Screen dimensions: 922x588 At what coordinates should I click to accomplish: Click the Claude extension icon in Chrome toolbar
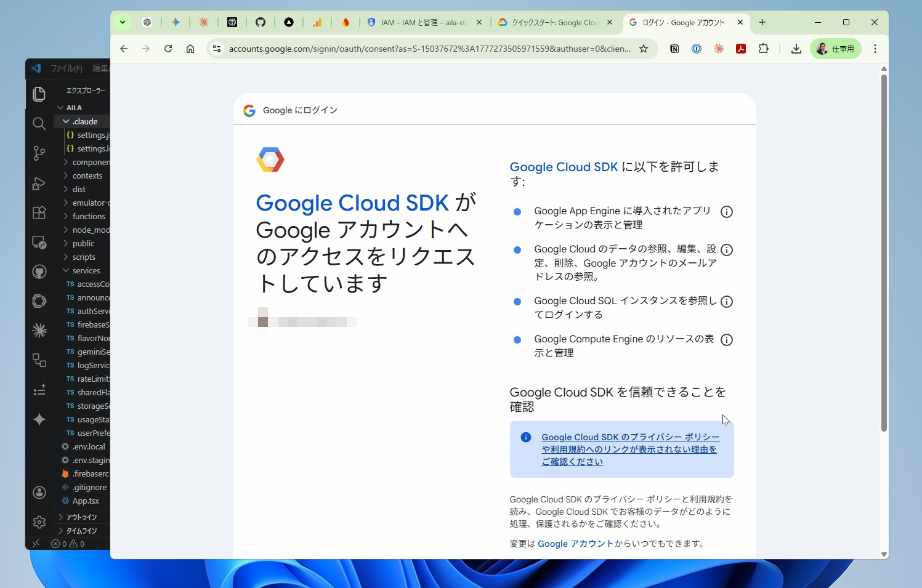pyautogui.click(x=719, y=49)
